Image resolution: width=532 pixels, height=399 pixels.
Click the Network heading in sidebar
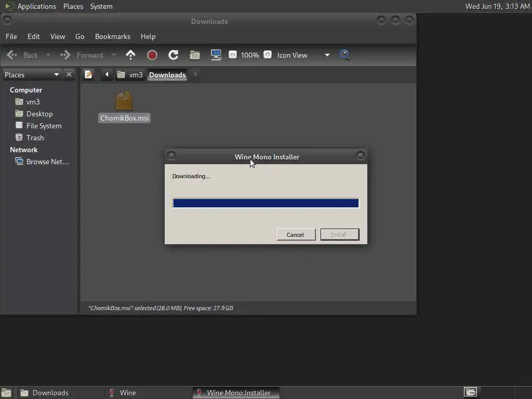(x=23, y=150)
